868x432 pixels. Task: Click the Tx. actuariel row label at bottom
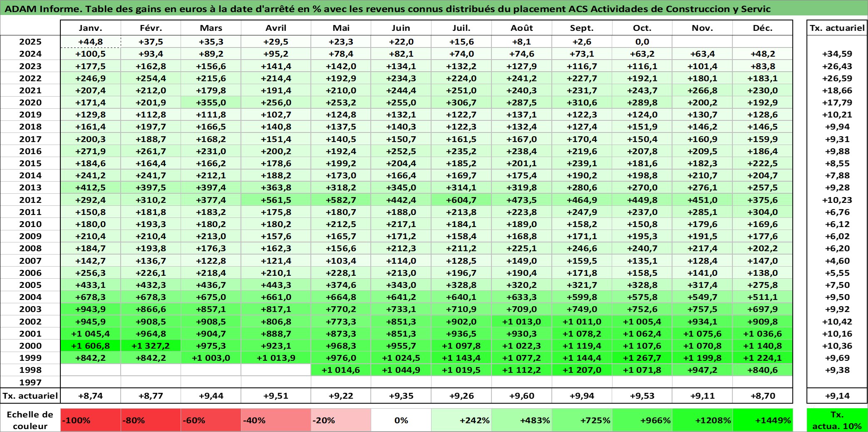(x=30, y=396)
